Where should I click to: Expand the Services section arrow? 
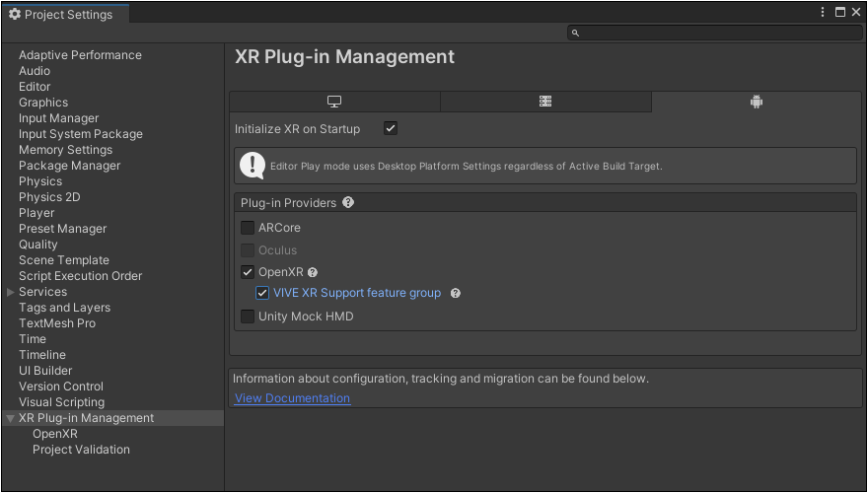(x=11, y=292)
